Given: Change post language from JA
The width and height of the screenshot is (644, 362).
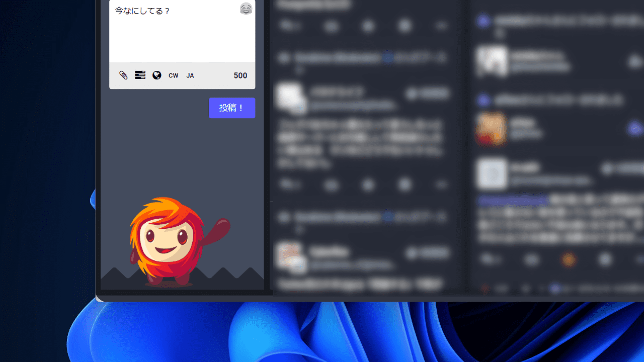Looking at the screenshot, I should point(190,75).
